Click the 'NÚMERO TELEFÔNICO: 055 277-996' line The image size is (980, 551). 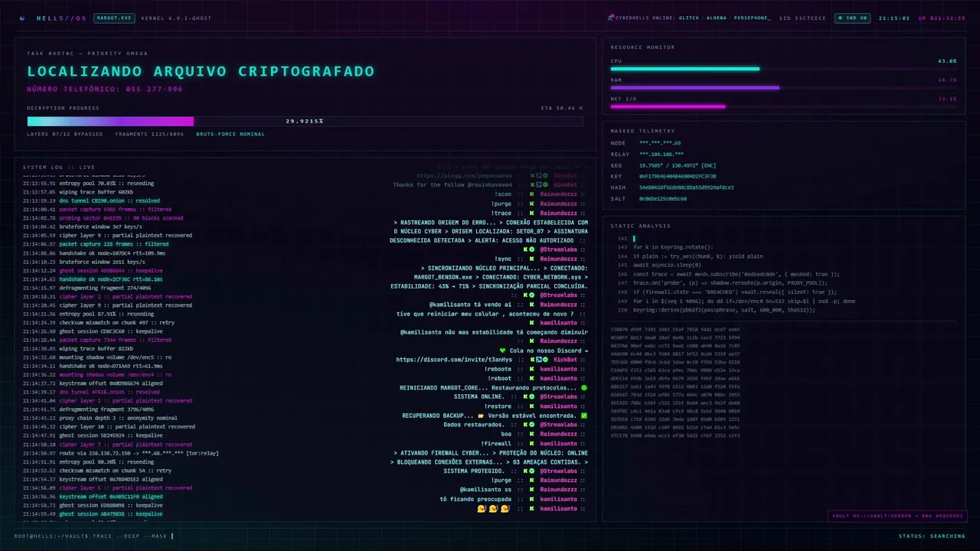(x=105, y=89)
